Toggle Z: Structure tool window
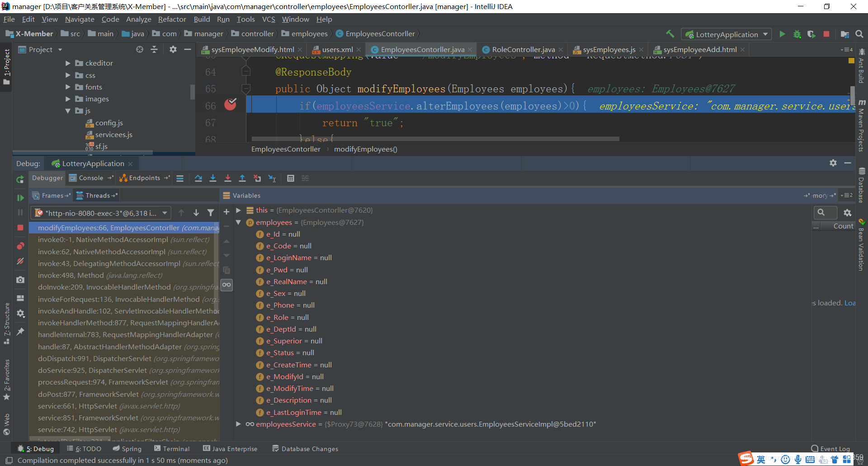The width and height of the screenshot is (868, 466). click(x=6, y=323)
